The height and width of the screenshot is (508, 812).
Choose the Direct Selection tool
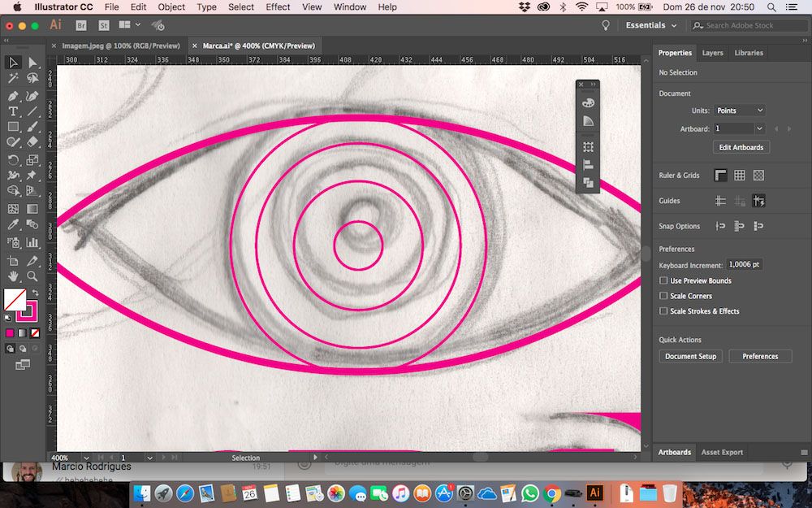tap(32, 63)
